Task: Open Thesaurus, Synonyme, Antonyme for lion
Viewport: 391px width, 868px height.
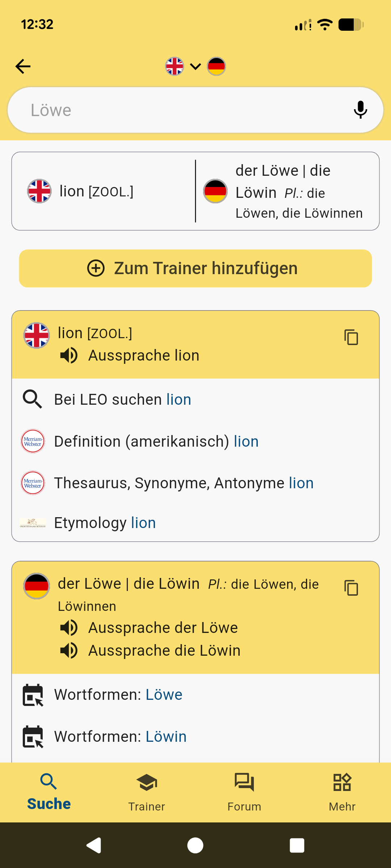Action: pyautogui.click(x=183, y=483)
